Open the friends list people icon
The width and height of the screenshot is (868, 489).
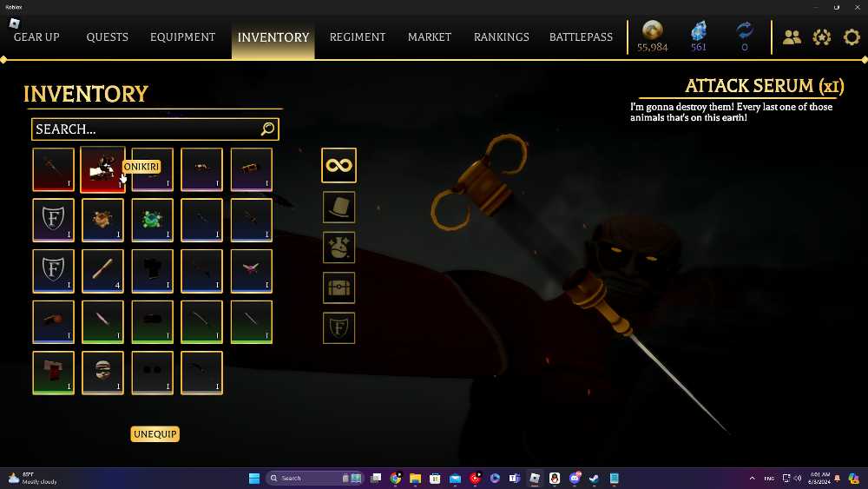point(792,37)
